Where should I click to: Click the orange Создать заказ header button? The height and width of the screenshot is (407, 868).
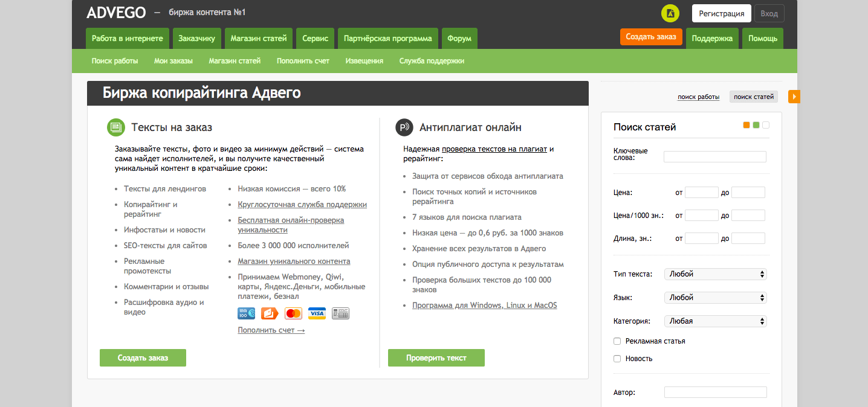[x=651, y=37]
